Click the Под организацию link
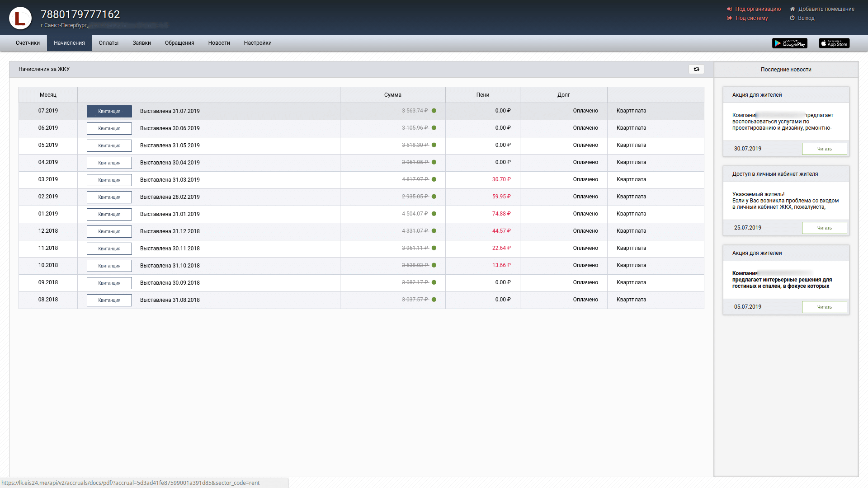This screenshot has height=488, width=868. [x=758, y=9]
